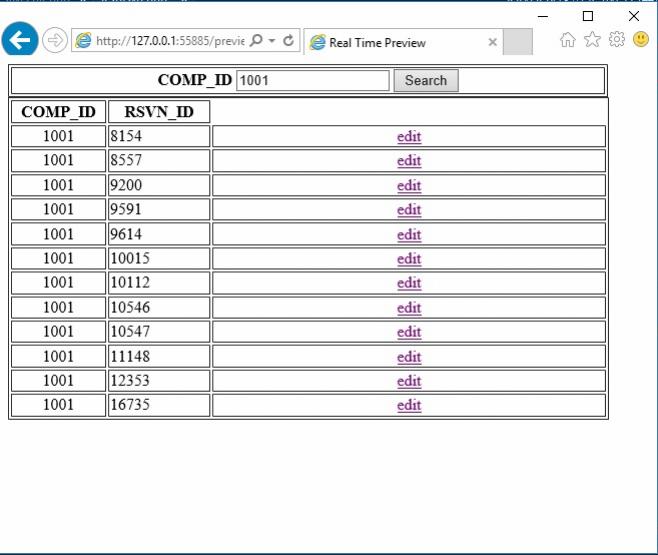Click edit link for RSVN_ID 8557
Viewport: 658px width, 555px height.
tap(409, 160)
